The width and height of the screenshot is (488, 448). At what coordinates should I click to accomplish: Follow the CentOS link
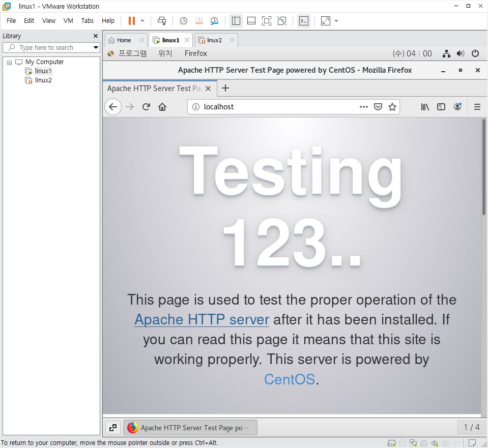(x=290, y=379)
